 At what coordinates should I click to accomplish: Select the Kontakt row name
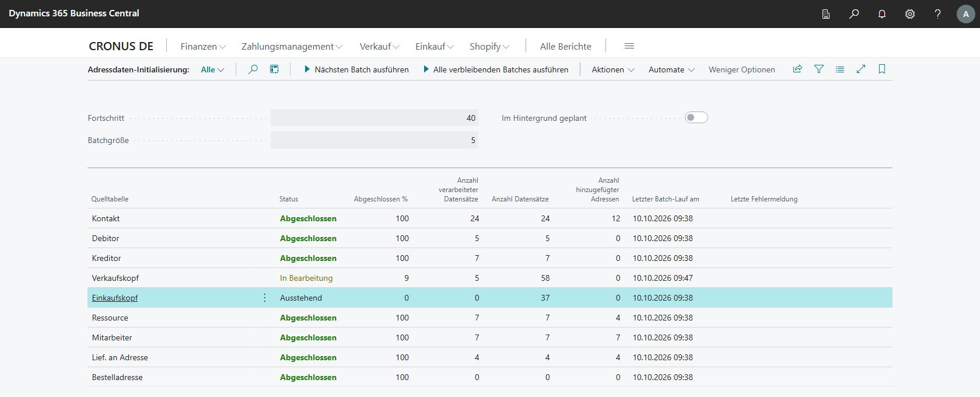106,218
